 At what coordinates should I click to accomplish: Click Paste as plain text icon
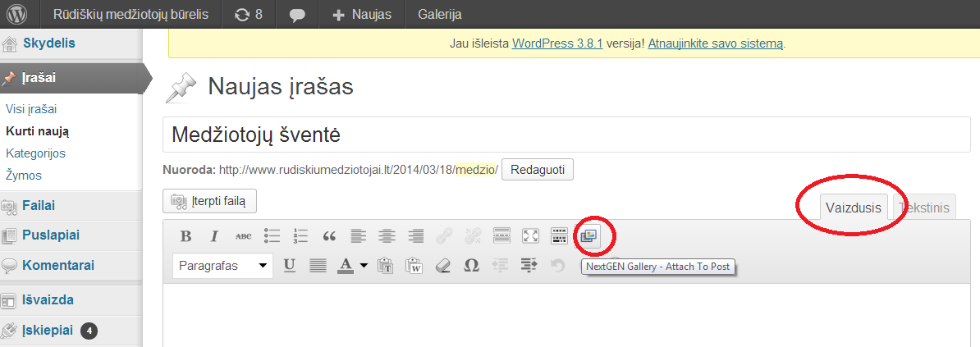coord(385,266)
